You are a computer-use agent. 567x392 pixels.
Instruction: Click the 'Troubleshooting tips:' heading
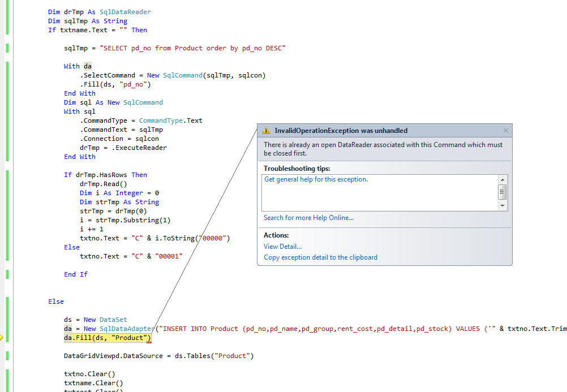[297, 169]
